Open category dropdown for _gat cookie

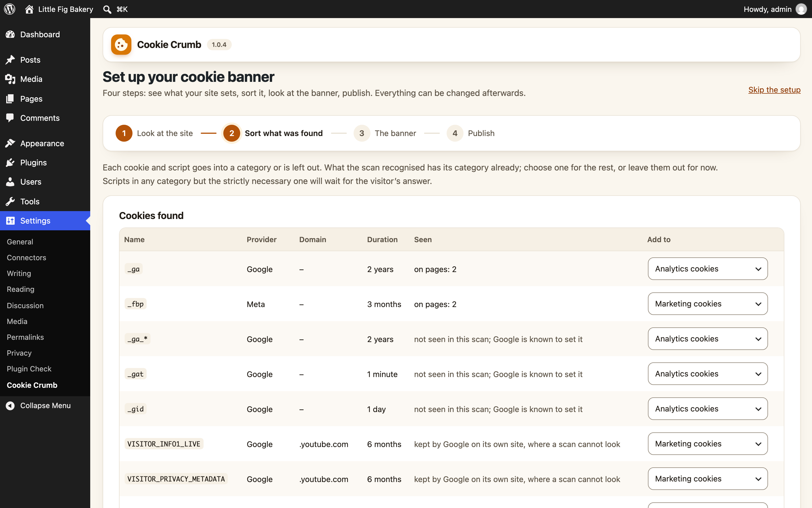click(708, 374)
